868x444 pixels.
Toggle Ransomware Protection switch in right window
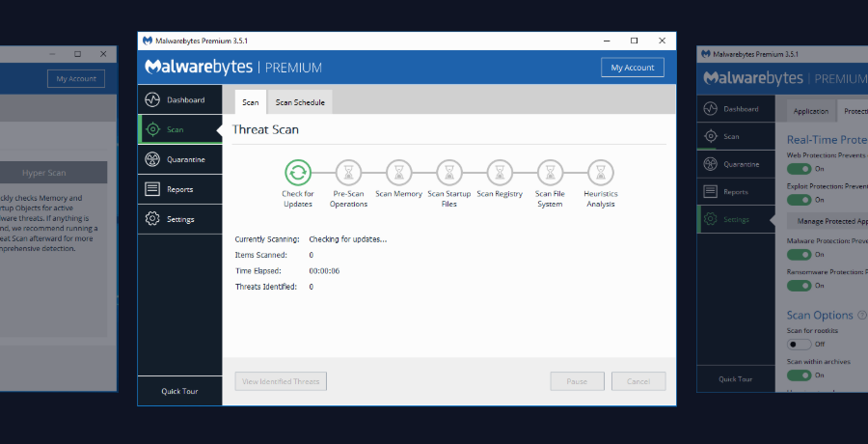pyautogui.click(x=799, y=286)
